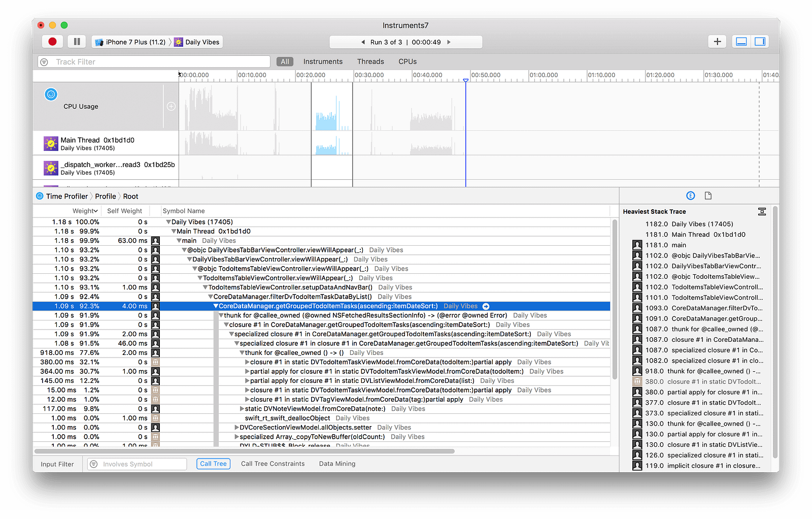Open the Time Profiler breadcrumb item
The width and height of the screenshot is (812, 519).
pyautogui.click(x=62, y=197)
